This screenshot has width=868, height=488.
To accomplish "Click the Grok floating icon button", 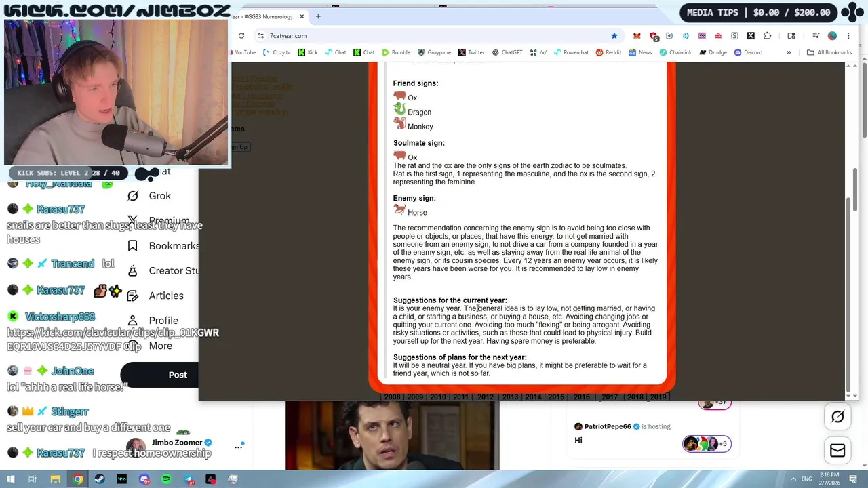I will (837, 418).
